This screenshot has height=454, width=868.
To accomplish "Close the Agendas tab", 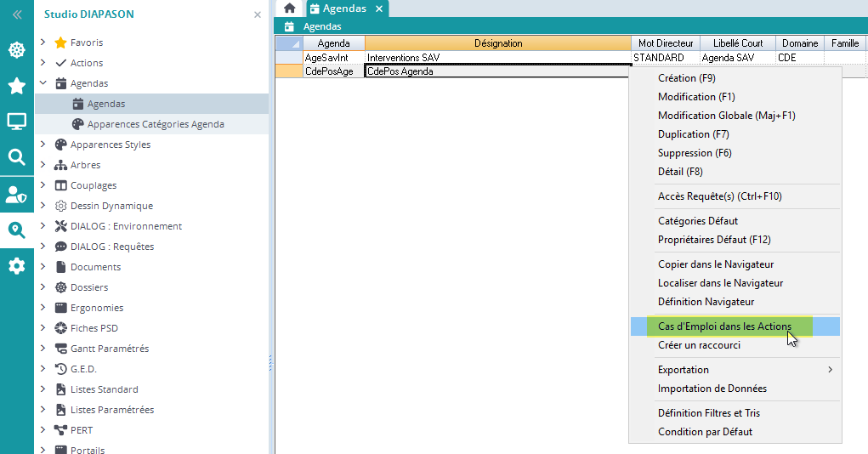I will click(x=379, y=9).
